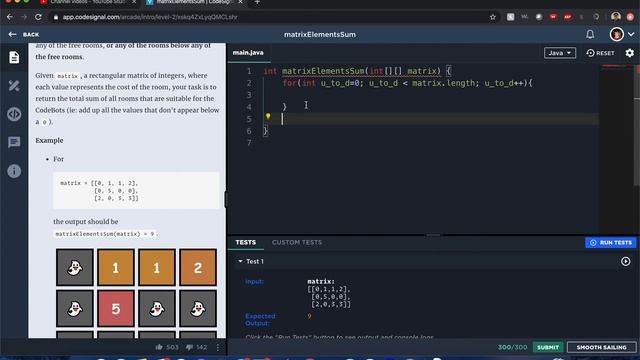Click the browser forward arrow

pyautogui.click(x=24, y=17)
